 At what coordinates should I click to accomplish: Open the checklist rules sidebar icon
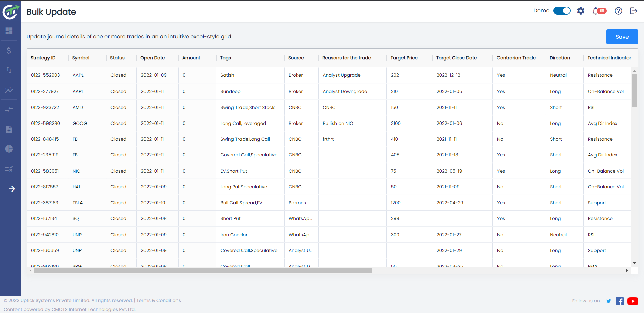pos(9,169)
